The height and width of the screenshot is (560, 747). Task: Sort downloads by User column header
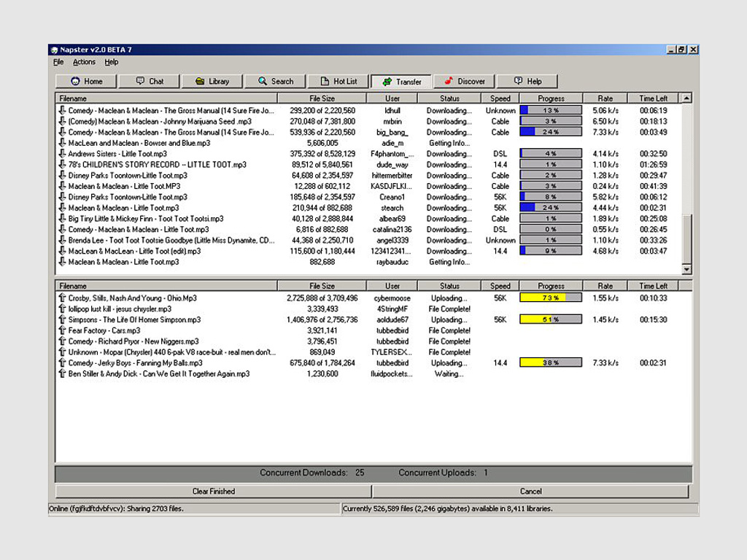pos(392,98)
